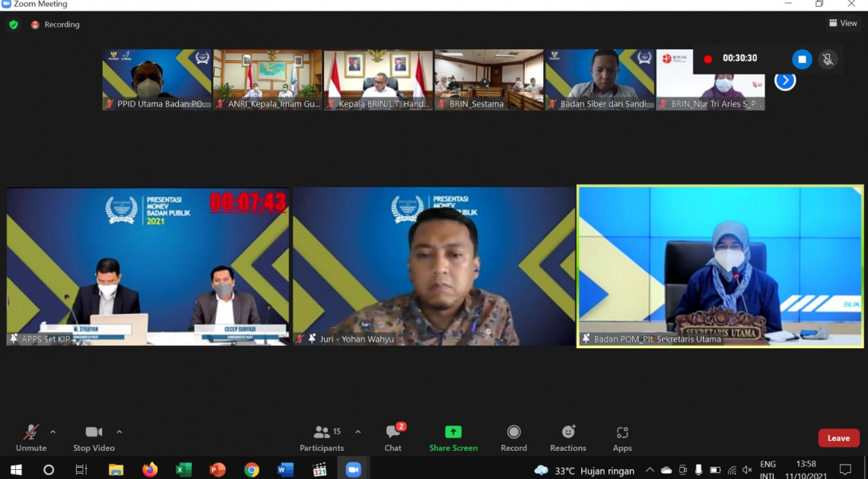Expand the Participants options caret
868x479 pixels.
358,432
